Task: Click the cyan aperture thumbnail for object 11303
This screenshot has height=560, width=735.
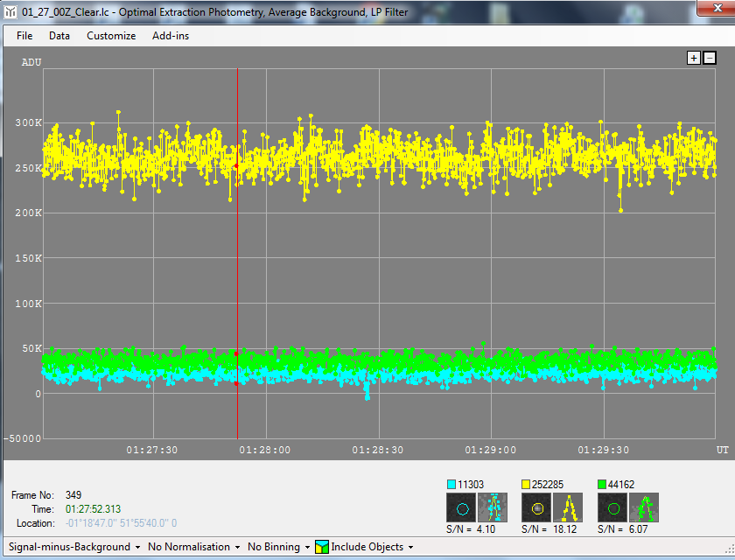Action: [x=461, y=507]
